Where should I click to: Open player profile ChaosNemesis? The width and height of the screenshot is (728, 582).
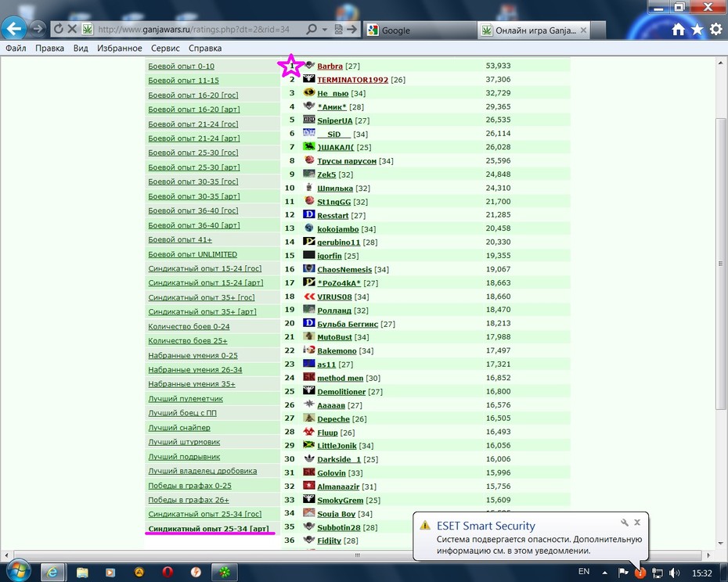(x=344, y=269)
